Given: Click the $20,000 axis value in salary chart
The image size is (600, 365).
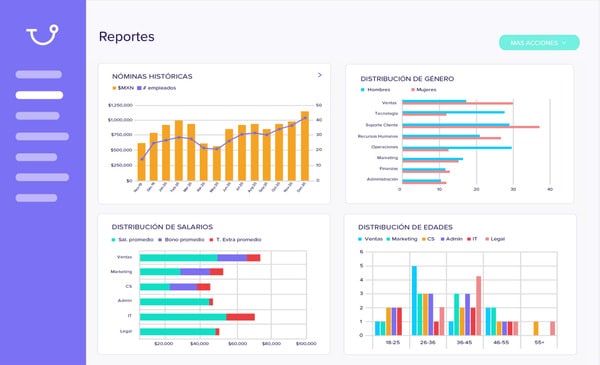Looking at the screenshot, I should (x=163, y=344).
